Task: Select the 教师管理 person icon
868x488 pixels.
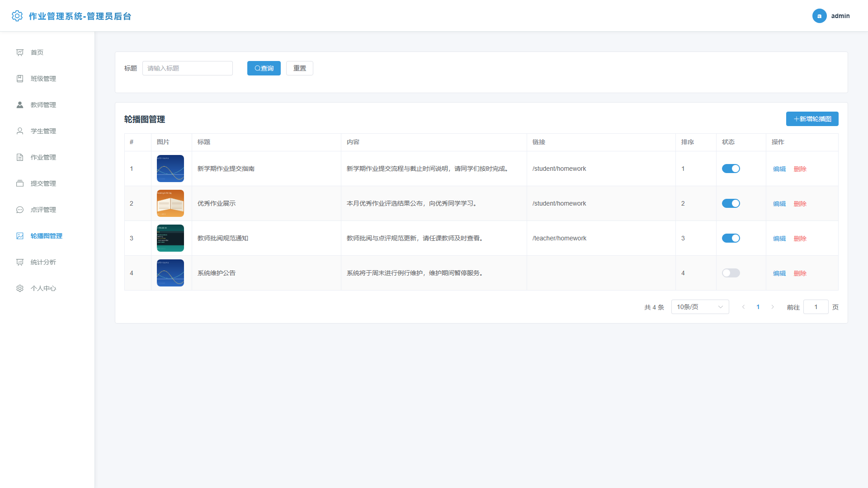Action: (x=20, y=105)
